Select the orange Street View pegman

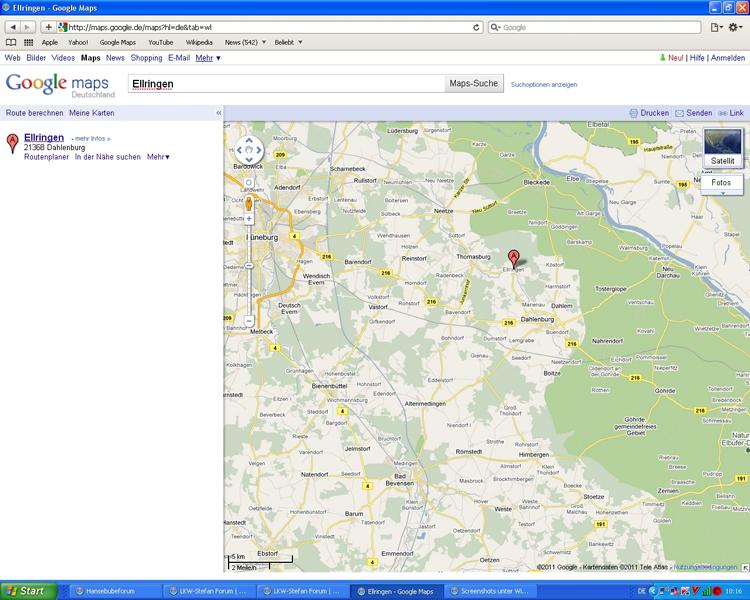[249, 203]
